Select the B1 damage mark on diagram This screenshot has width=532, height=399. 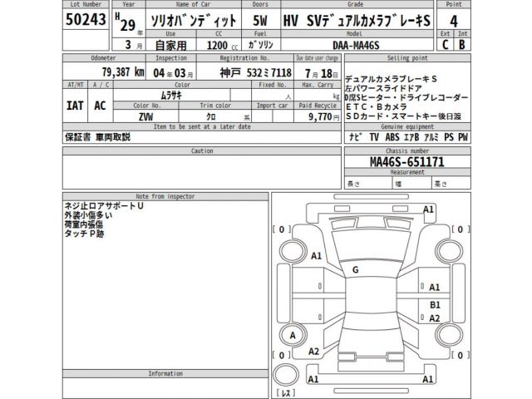(x=435, y=305)
